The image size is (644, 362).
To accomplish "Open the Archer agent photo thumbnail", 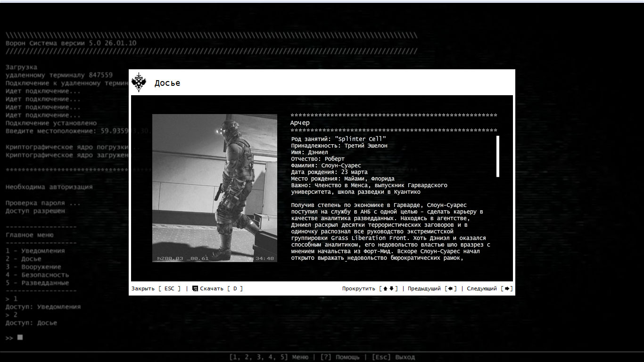I will pos(215,188).
